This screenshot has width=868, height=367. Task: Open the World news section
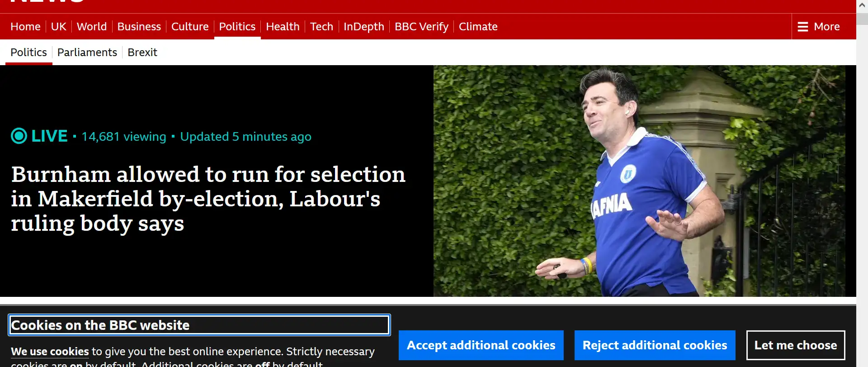(92, 27)
